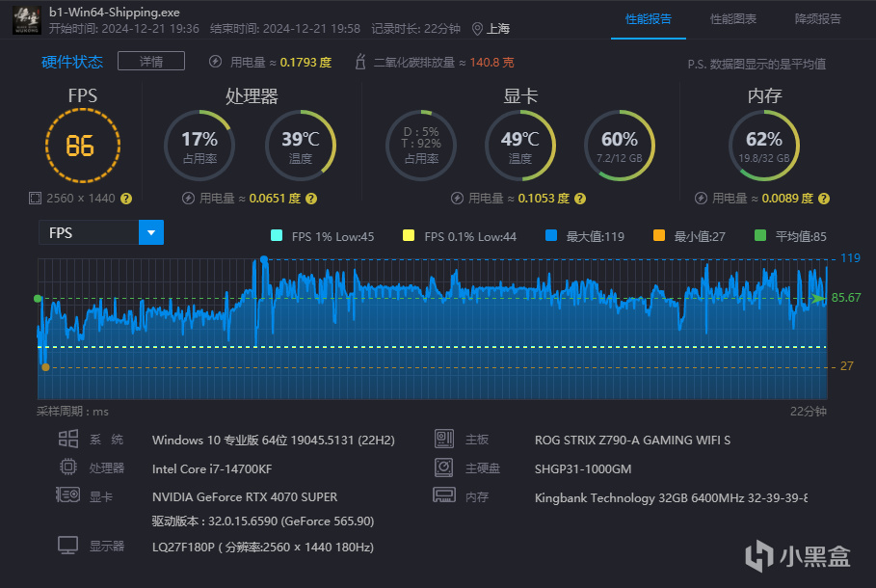Click the Windows system icon beside 系统
Image resolution: width=876 pixels, height=588 pixels.
[68, 439]
